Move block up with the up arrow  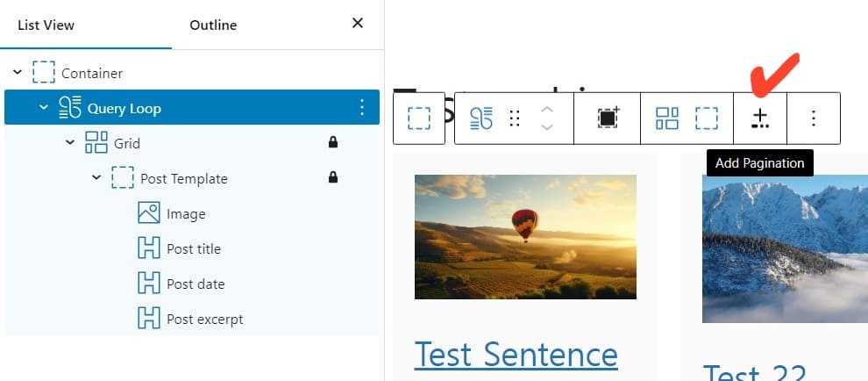click(x=547, y=110)
